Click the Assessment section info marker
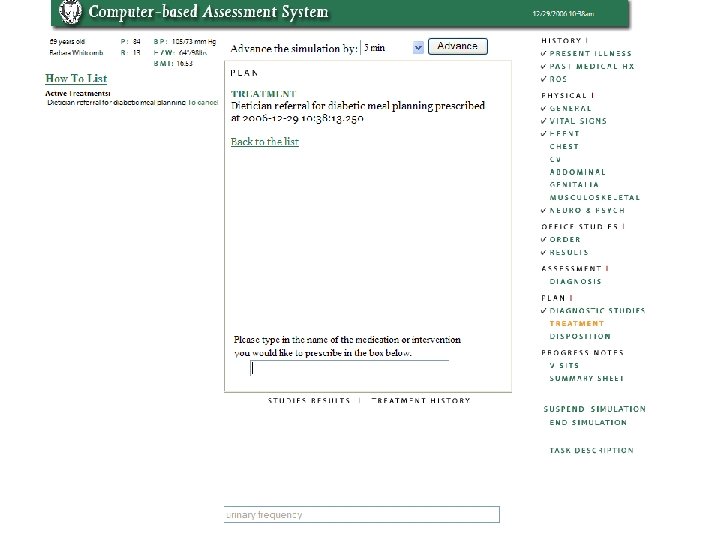This screenshot has height=540, width=720. pyautogui.click(x=607, y=269)
